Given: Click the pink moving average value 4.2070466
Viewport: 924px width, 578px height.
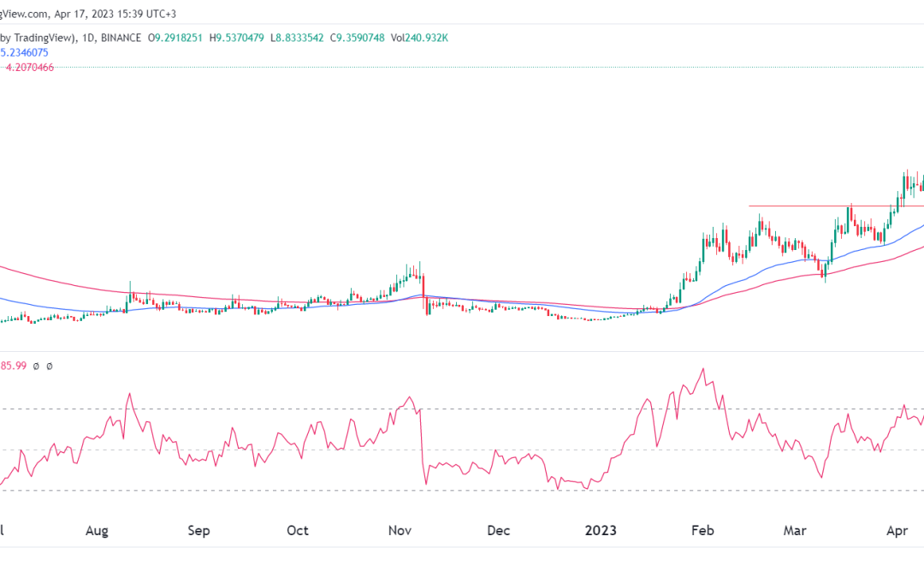Looking at the screenshot, I should 30,68.
